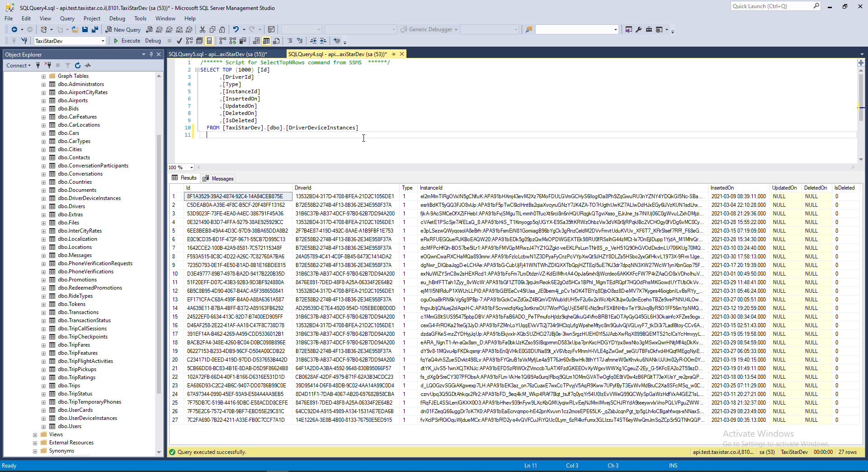Image resolution: width=868 pixels, height=472 pixels.
Task: Open the Window menu
Action: (165, 19)
